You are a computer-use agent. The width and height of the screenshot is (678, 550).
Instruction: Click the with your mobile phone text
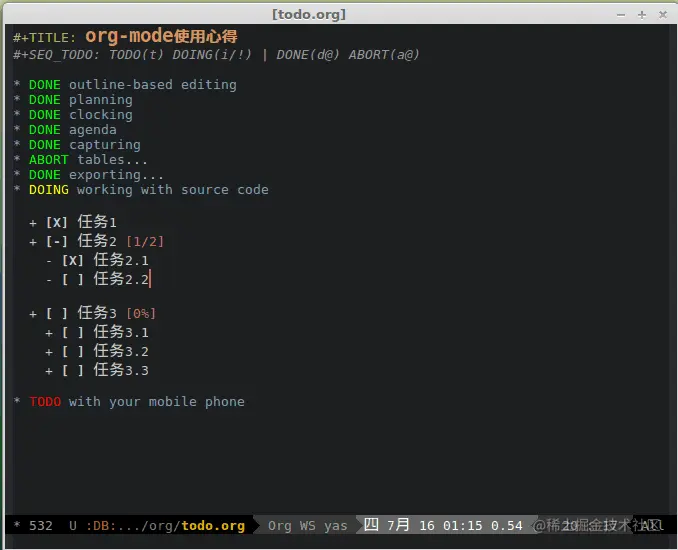point(157,402)
